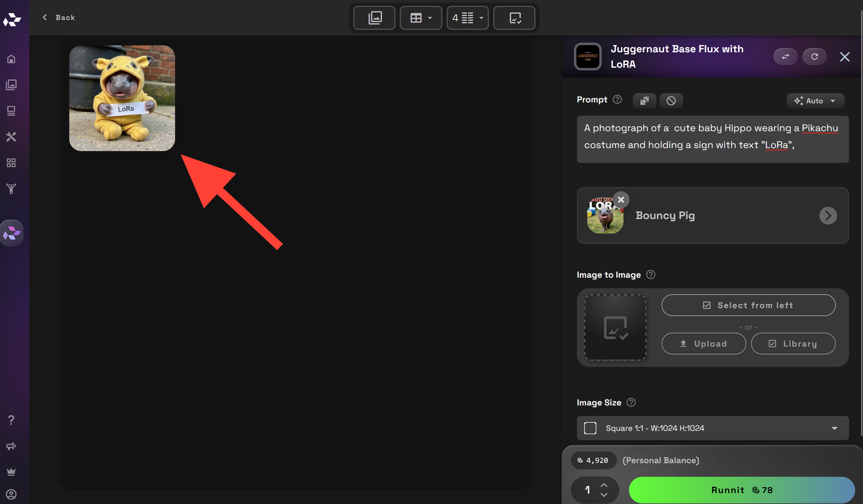This screenshot has width=863, height=504.
Task: Open the megaphone announcements icon at bottom left
Action: [x=11, y=446]
